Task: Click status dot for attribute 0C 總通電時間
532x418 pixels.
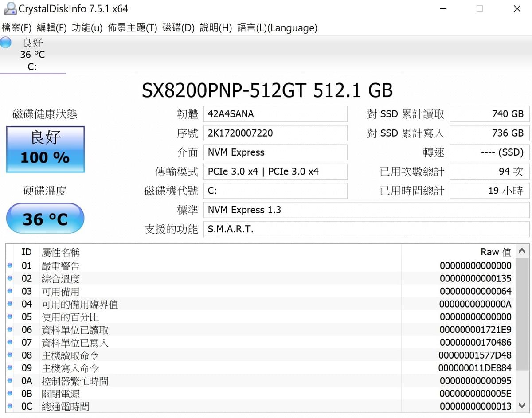Action: point(10,406)
